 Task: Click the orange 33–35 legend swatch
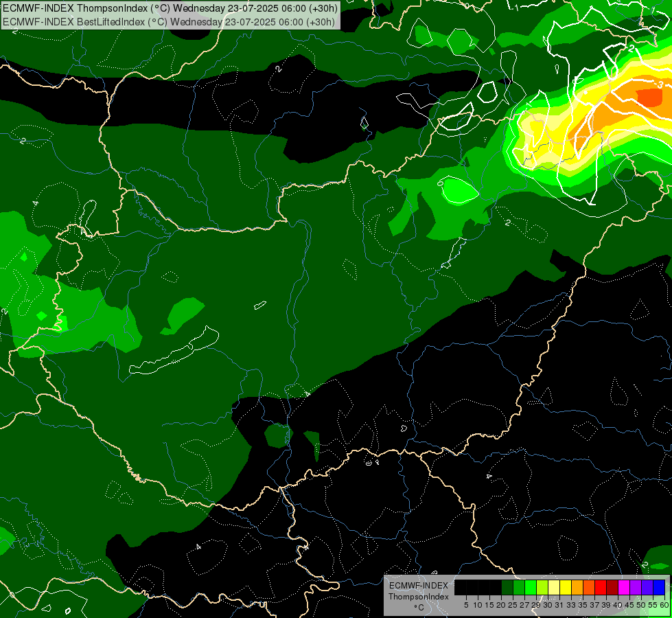577,587
